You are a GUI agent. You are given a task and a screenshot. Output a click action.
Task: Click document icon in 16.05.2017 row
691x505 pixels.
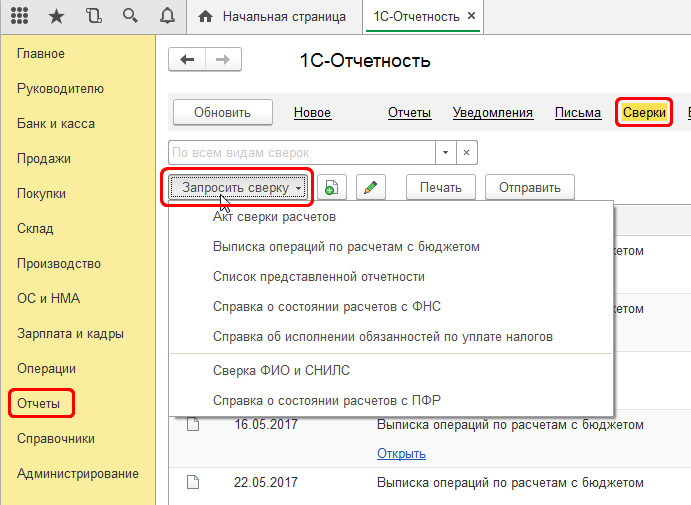pos(193,424)
